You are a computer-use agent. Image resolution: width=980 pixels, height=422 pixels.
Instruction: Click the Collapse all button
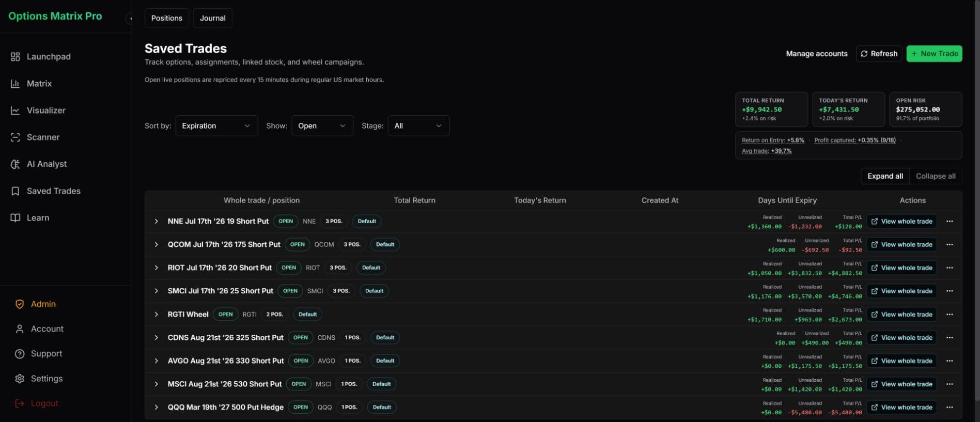[936, 176]
